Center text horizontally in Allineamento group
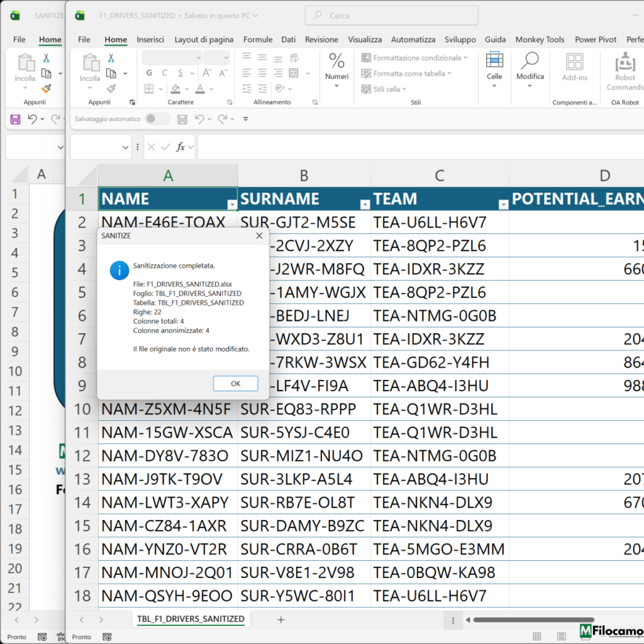 262,73
